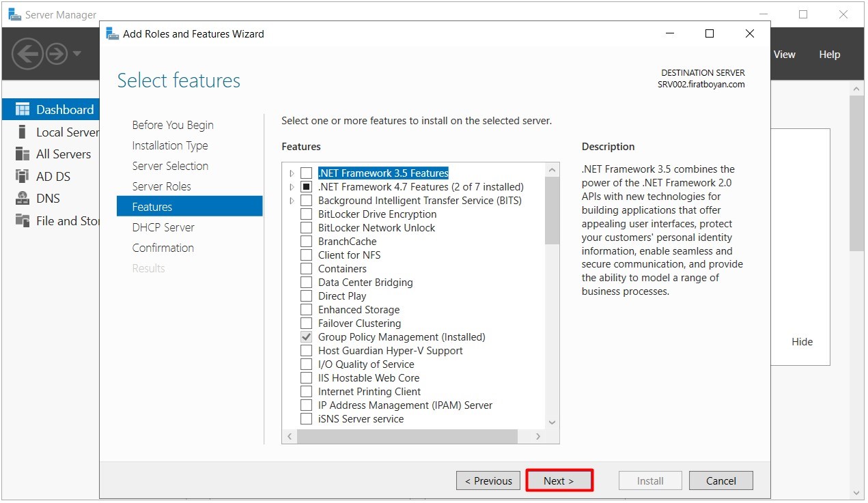Go to Confirmation wizard step
868x503 pixels.
click(x=163, y=248)
